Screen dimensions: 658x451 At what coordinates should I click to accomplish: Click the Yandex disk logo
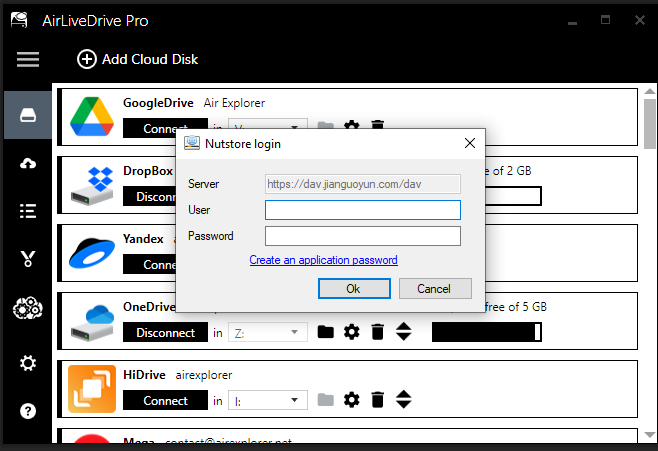(x=92, y=253)
